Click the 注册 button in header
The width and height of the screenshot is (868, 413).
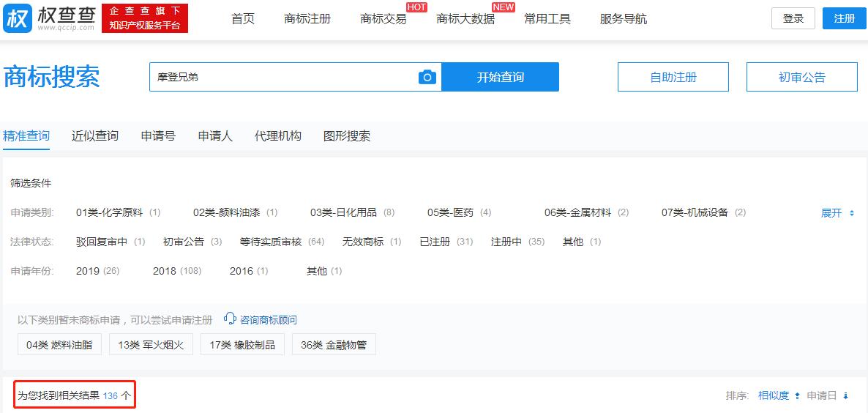844,18
